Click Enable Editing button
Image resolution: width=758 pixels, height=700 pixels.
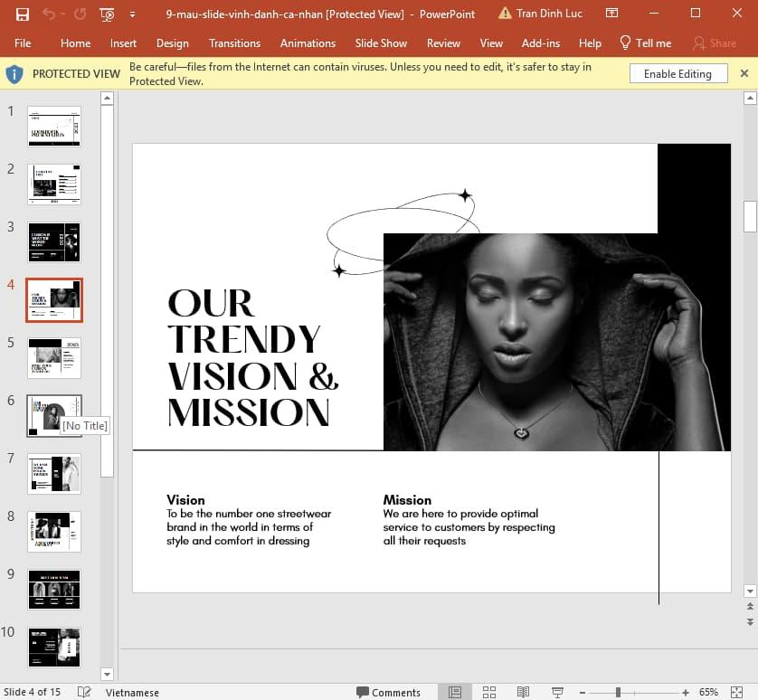click(677, 74)
